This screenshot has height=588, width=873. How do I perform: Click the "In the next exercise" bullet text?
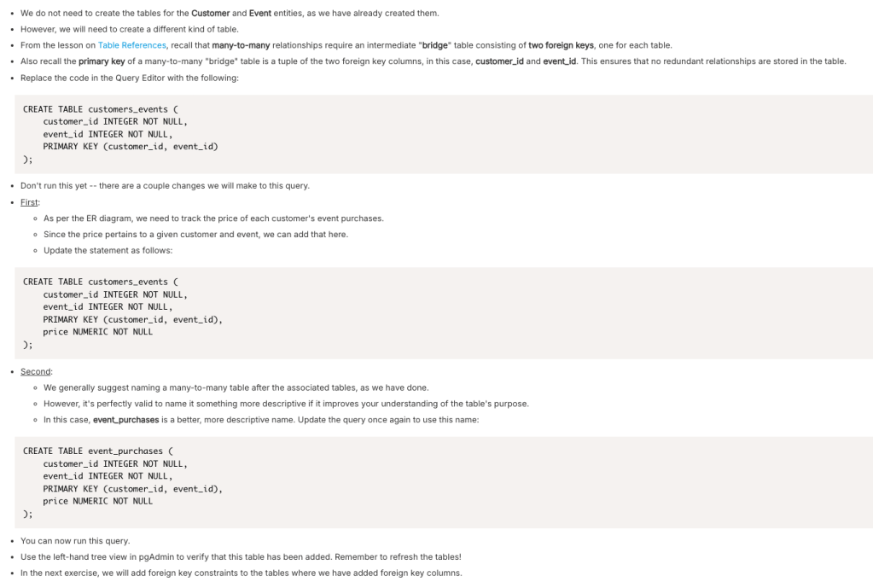click(x=241, y=573)
